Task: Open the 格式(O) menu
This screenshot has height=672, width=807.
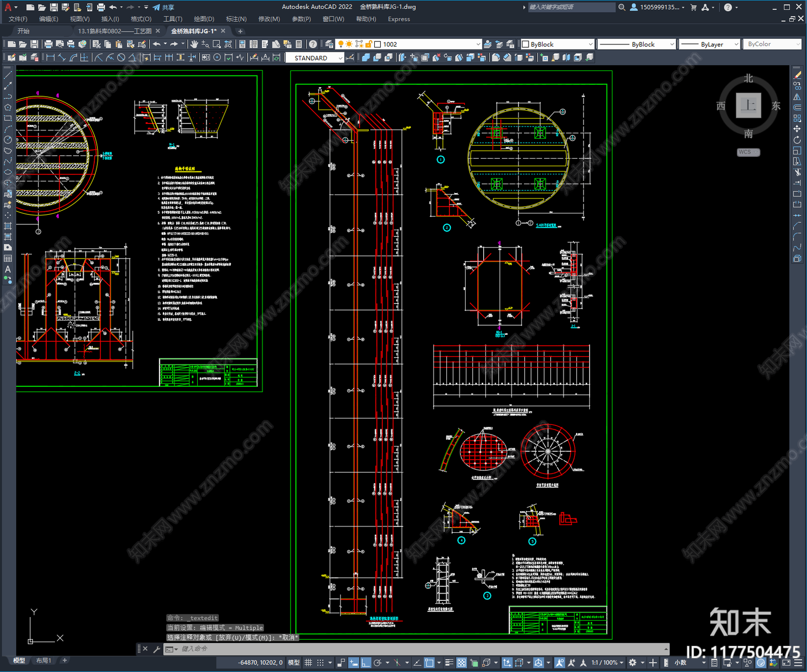Action: pyautogui.click(x=141, y=19)
